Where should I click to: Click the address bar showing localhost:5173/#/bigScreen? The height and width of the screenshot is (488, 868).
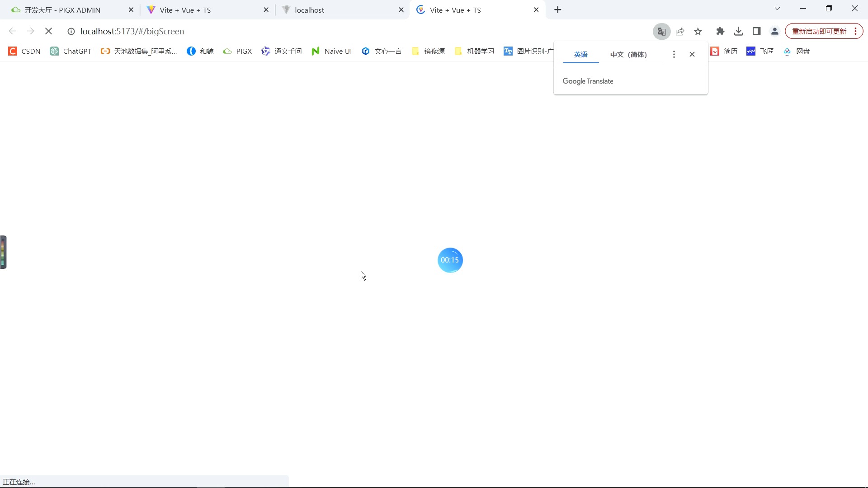pyautogui.click(x=132, y=31)
